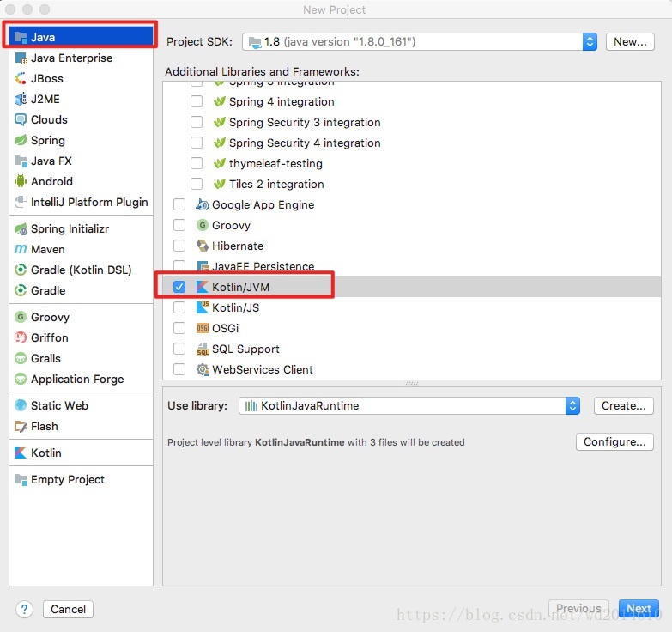672x632 pixels.
Task: Click the Gradle (Kotlin DSL) icon
Action: pyautogui.click(x=21, y=270)
